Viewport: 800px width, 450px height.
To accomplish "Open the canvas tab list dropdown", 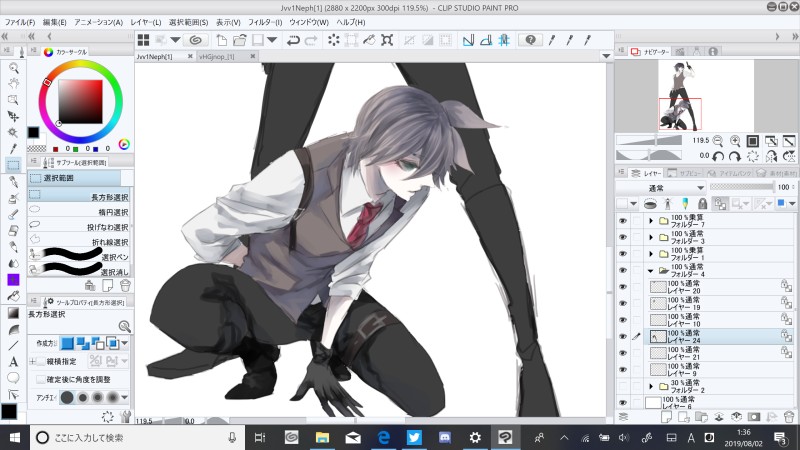I will (x=606, y=56).
